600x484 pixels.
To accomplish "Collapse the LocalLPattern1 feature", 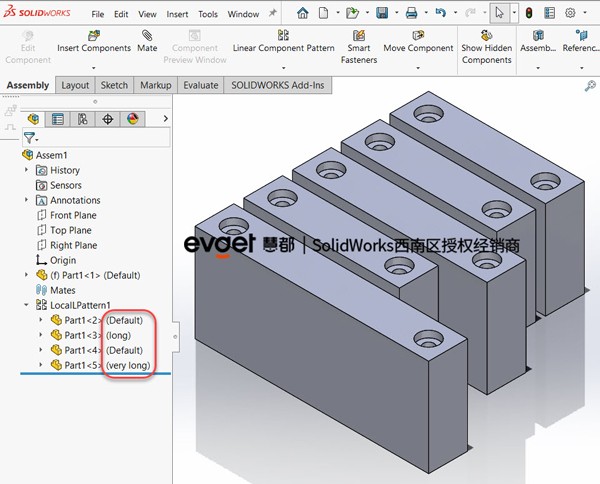I will pyautogui.click(x=26, y=305).
